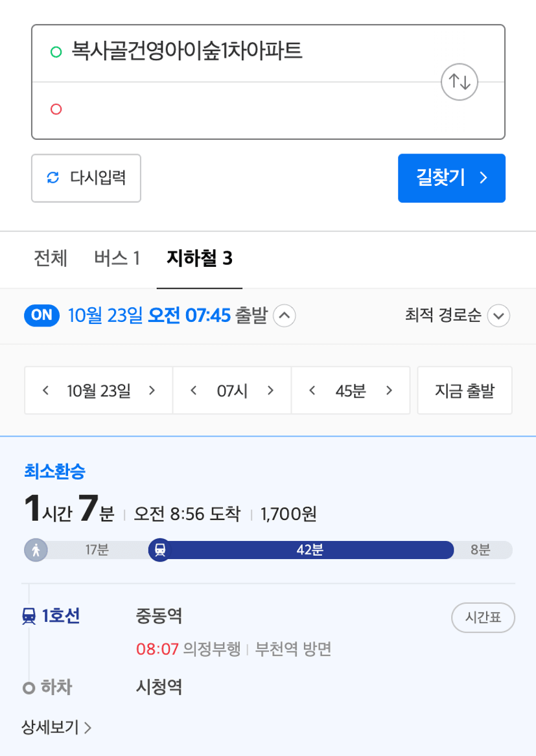536x756 pixels.
Task: Decrease minutes from 45분
Action: [x=312, y=391]
